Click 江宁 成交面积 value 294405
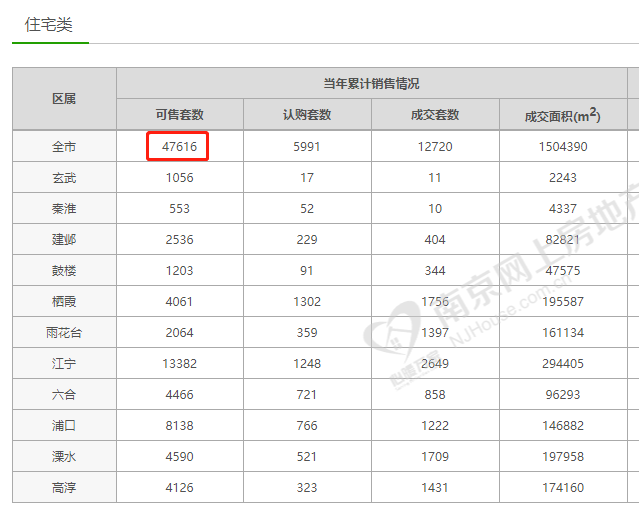Viewport: 639px width, 528px height. tap(563, 363)
